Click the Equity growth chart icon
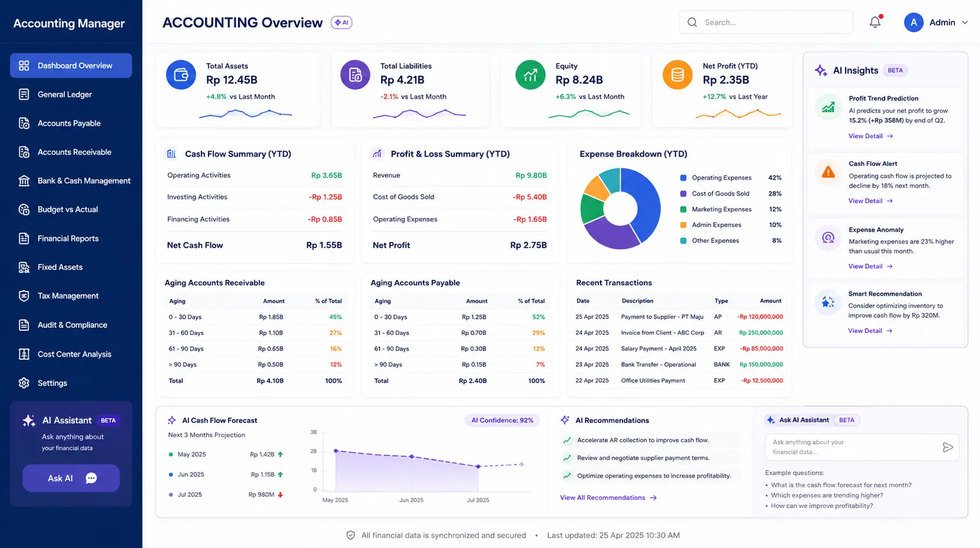980x548 pixels. pos(530,75)
